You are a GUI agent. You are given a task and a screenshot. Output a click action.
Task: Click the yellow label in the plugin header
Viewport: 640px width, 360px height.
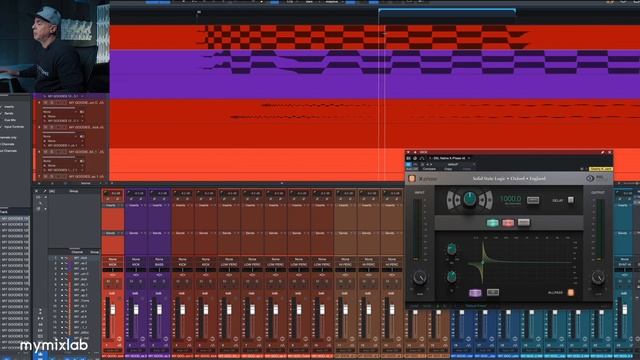tap(600, 169)
